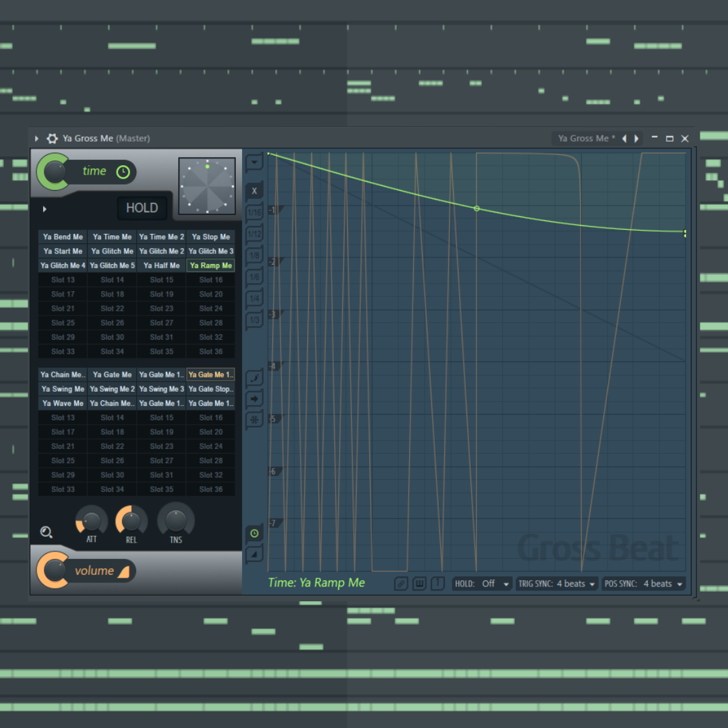Screen dimensions: 728x728
Task: Open the Gross Beat plugin gear icon
Action: (x=52, y=138)
